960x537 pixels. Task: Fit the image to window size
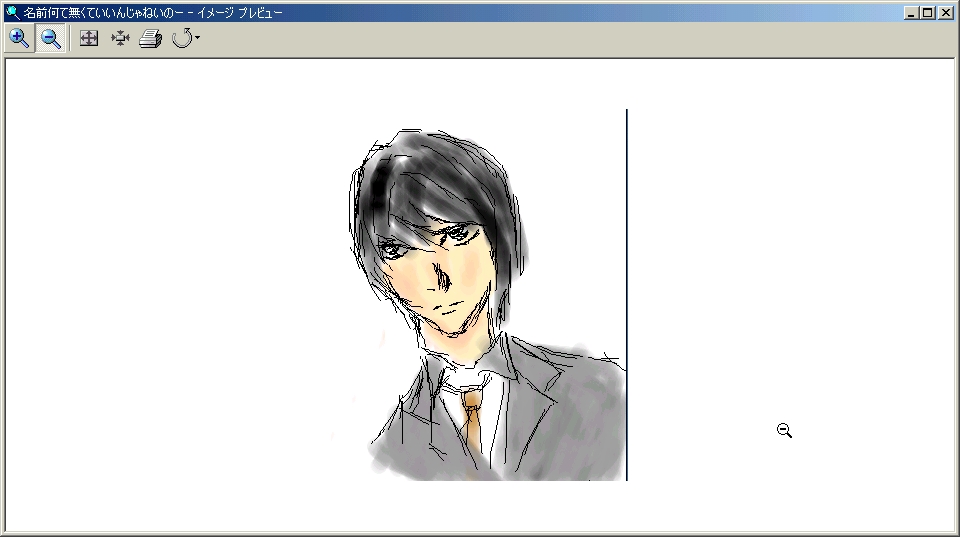pyautogui.click(x=89, y=39)
